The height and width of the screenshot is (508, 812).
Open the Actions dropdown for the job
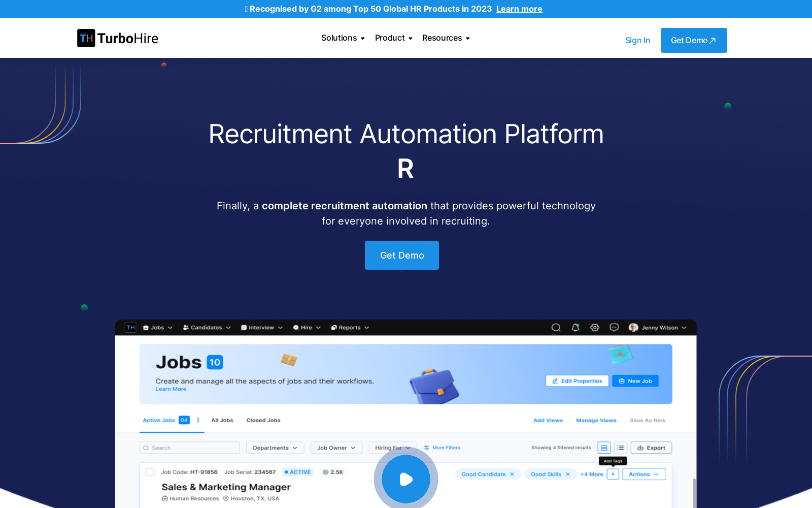644,474
